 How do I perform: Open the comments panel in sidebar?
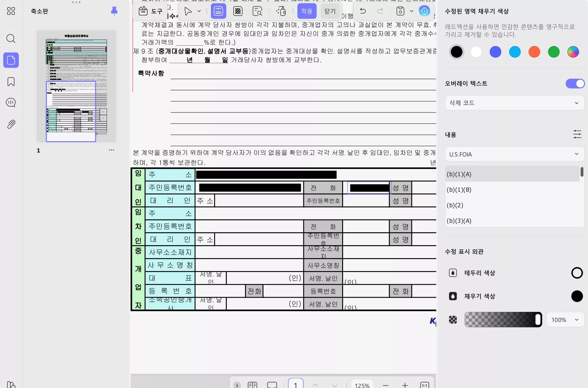tap(11, 102)
